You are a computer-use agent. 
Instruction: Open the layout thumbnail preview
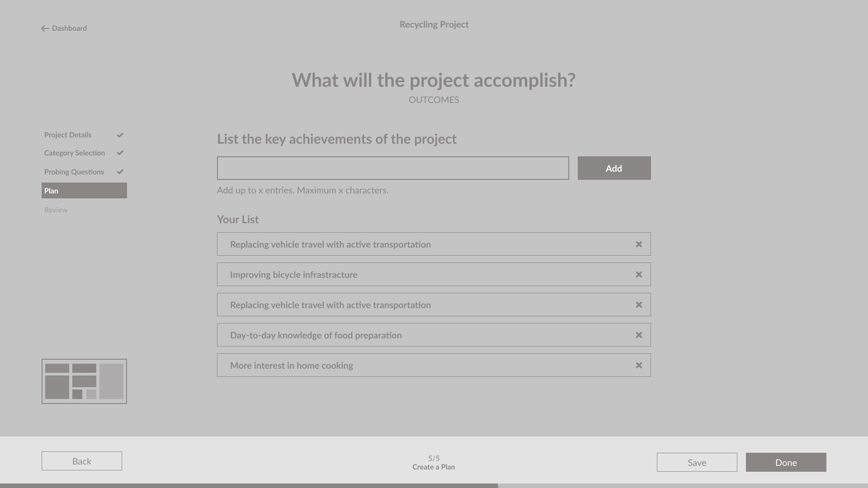[84, 381]
